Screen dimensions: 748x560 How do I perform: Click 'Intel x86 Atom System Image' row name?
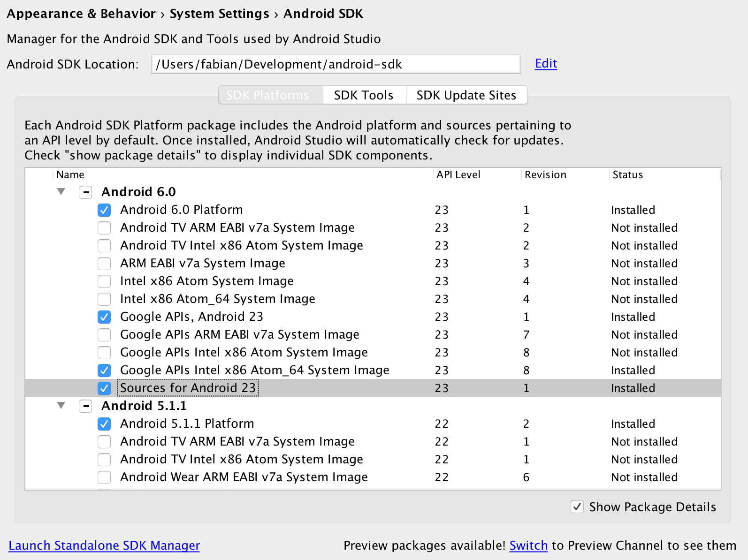[207, 281]
